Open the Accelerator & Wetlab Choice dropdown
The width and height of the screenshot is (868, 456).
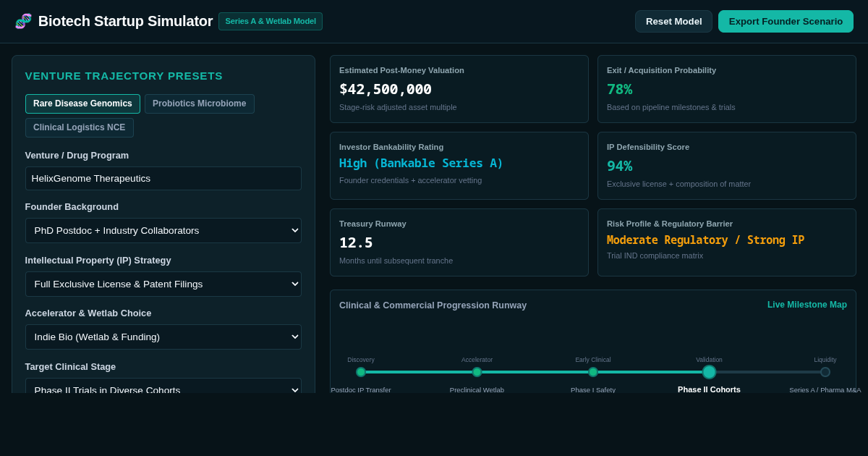163,337
